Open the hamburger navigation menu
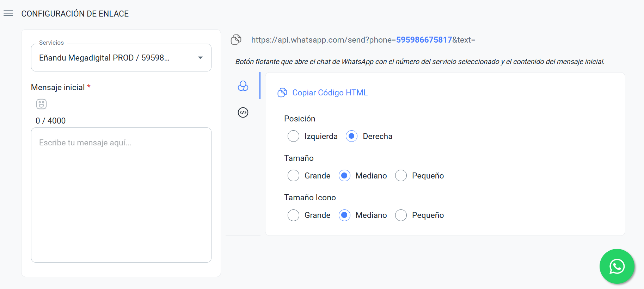This screenshot has width=644, height=289. (x=8, y=13)
